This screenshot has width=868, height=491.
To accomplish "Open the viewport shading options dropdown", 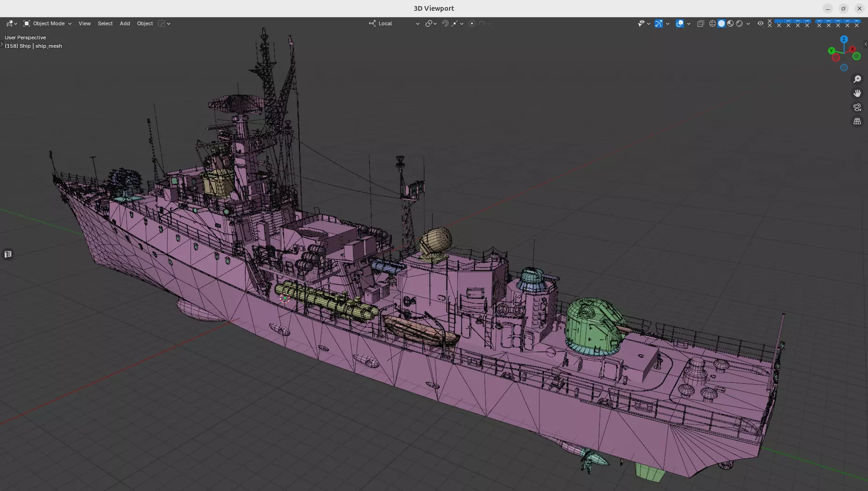I will click(748, 23).
